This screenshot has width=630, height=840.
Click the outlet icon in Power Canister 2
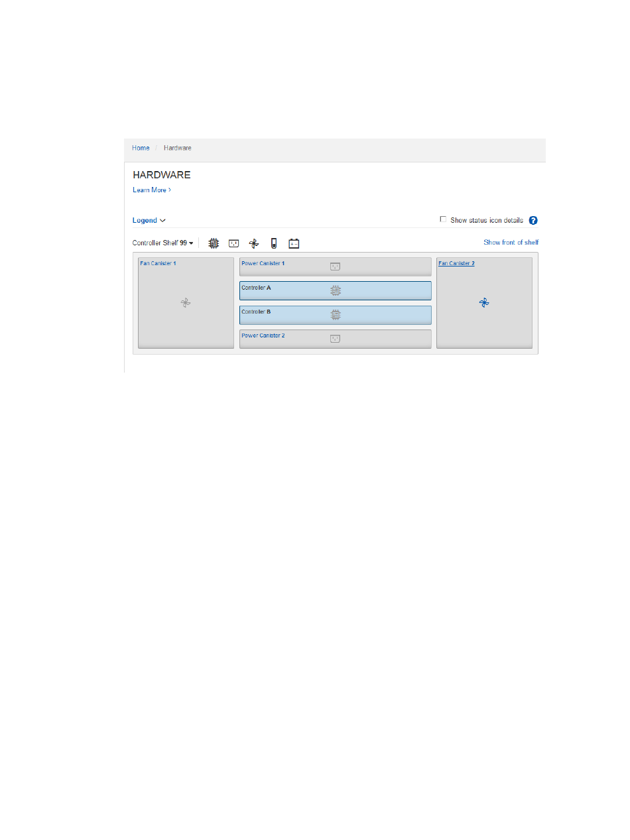[335, 339]
